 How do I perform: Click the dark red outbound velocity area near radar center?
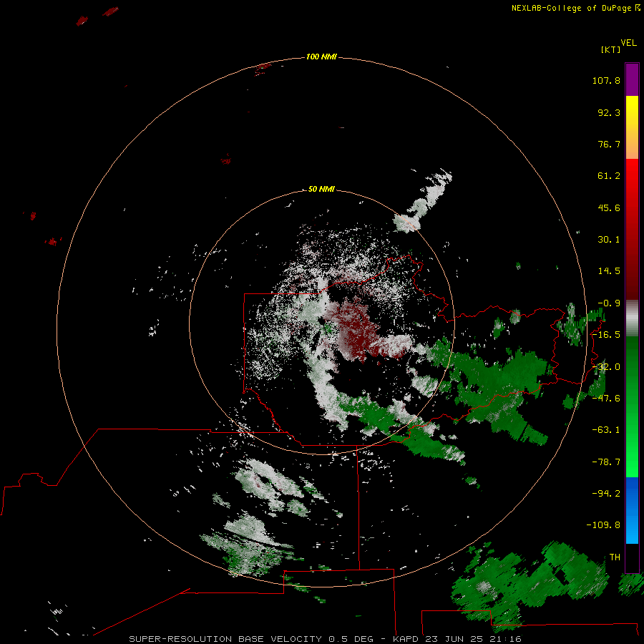(355, 331)
